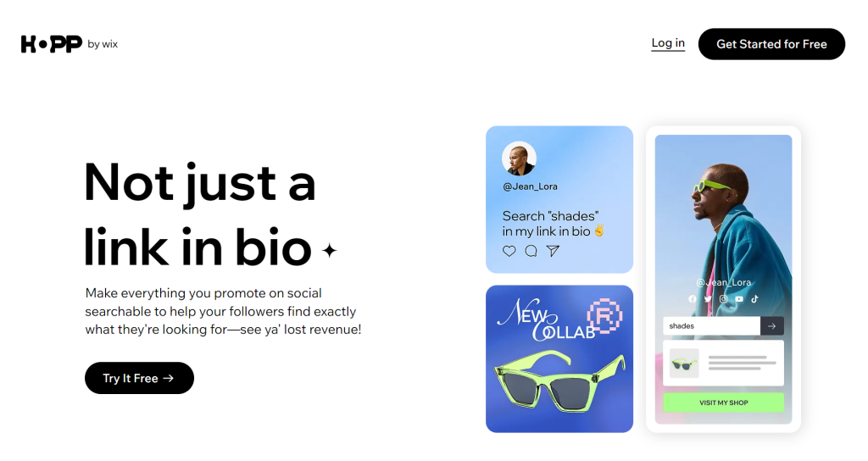Screen dimensions: 868x461
Task: Click the comment bubble icon on post
Action: pyautogui.click(x=531, y=251)
